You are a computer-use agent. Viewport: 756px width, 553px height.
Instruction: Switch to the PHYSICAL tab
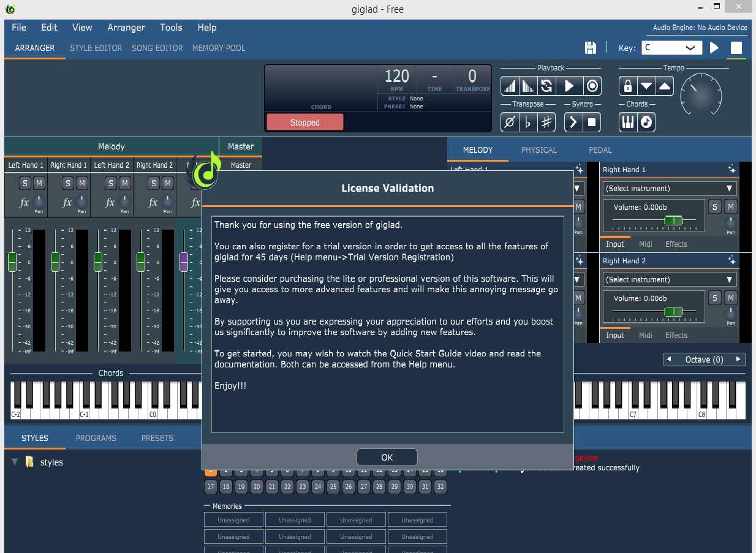click(539, 150)
